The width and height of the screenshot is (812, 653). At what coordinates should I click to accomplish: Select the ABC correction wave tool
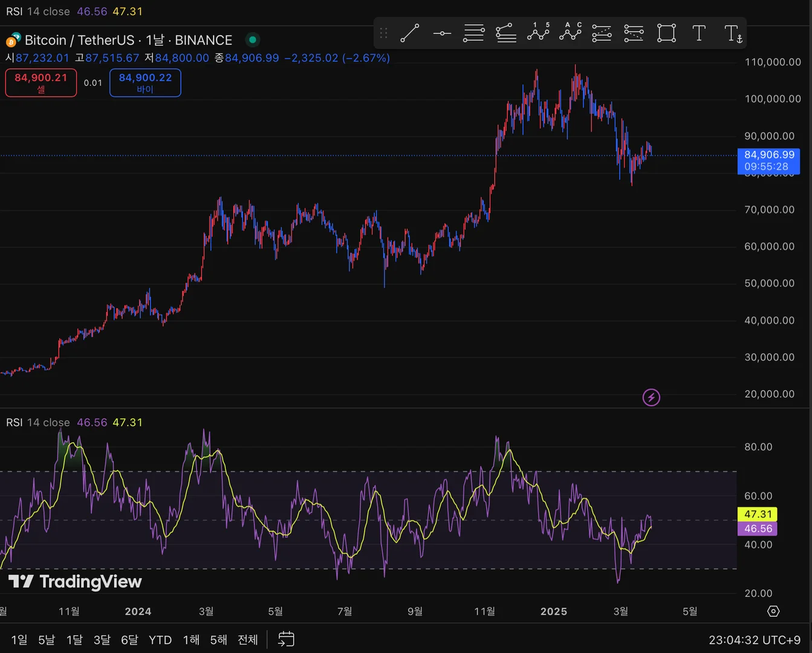[570, 33]
